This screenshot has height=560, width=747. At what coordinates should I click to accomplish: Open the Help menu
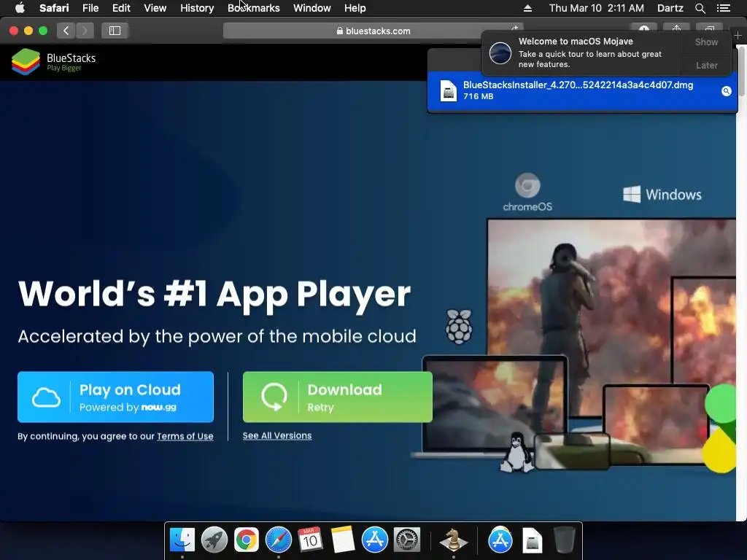(x=355, y=7)
